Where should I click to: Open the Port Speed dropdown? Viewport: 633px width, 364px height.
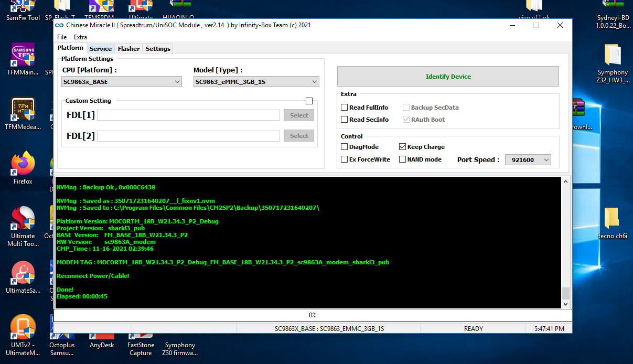[528, 160]
